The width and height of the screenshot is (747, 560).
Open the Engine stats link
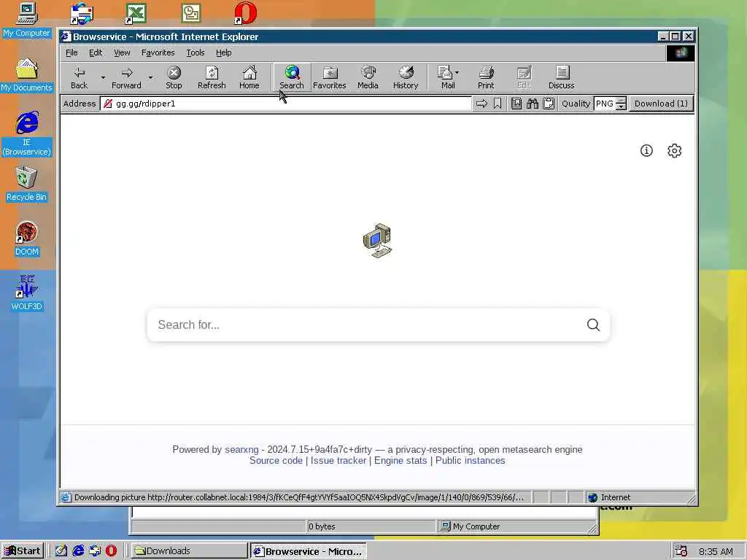[400, 461]
